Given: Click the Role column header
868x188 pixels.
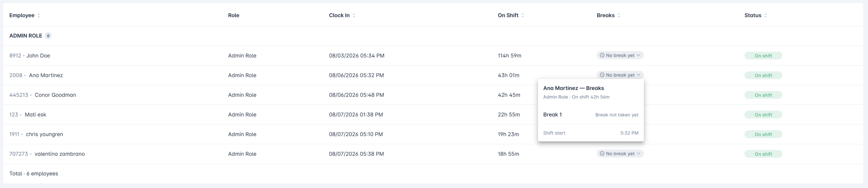Looking at the screenshot, I should click(x=234, y=15).
